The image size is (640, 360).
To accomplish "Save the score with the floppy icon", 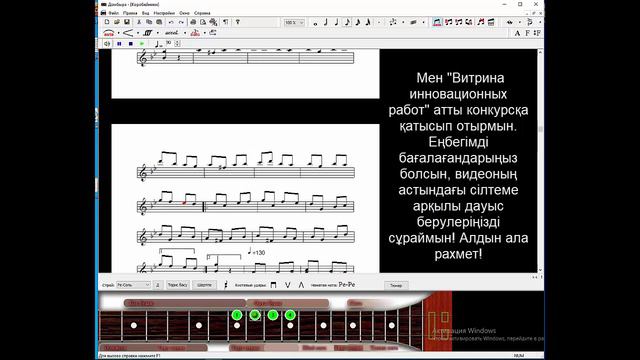I will pos(127,22).
